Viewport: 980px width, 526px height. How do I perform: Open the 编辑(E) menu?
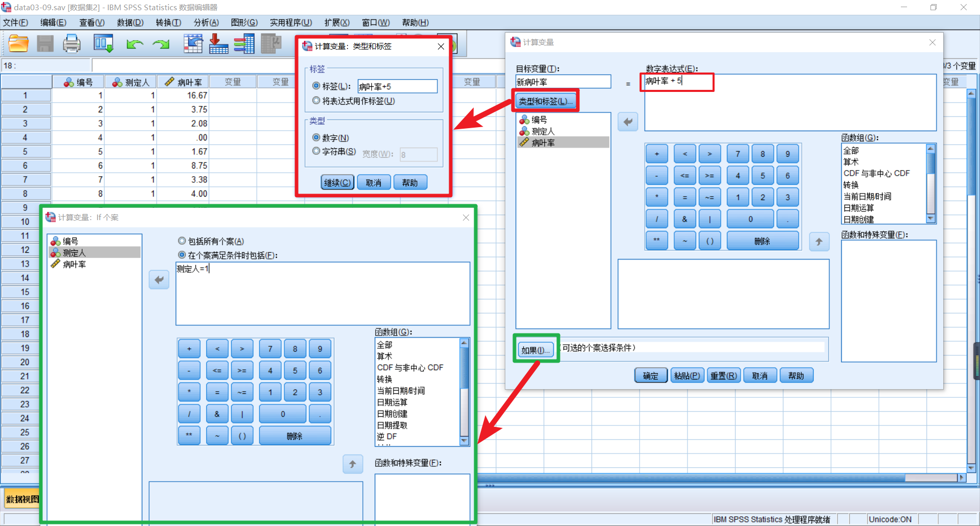[x=54, y=22]
